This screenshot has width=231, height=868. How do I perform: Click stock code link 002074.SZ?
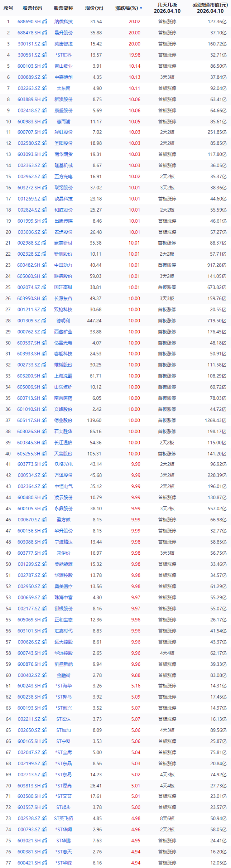pos(29,287)
